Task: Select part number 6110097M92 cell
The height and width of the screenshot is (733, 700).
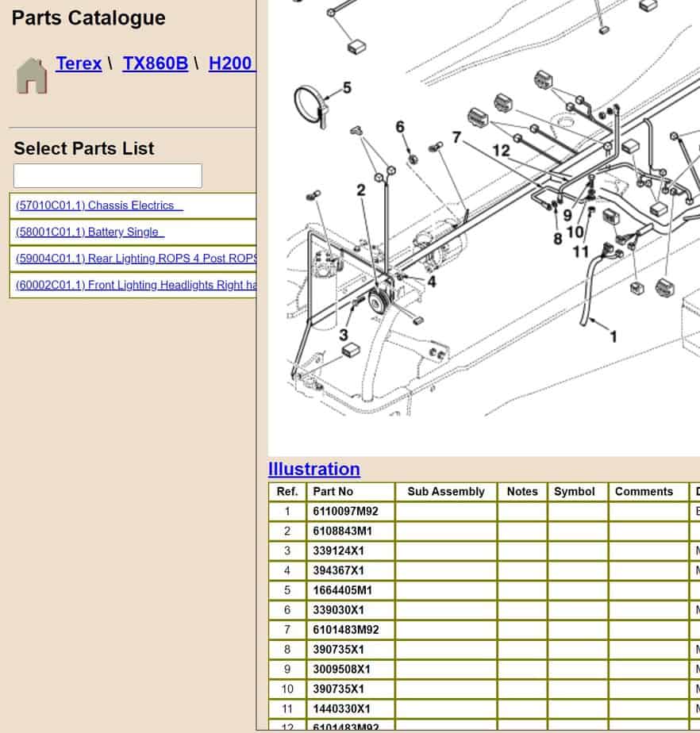Action: click(x=345, y=512)
